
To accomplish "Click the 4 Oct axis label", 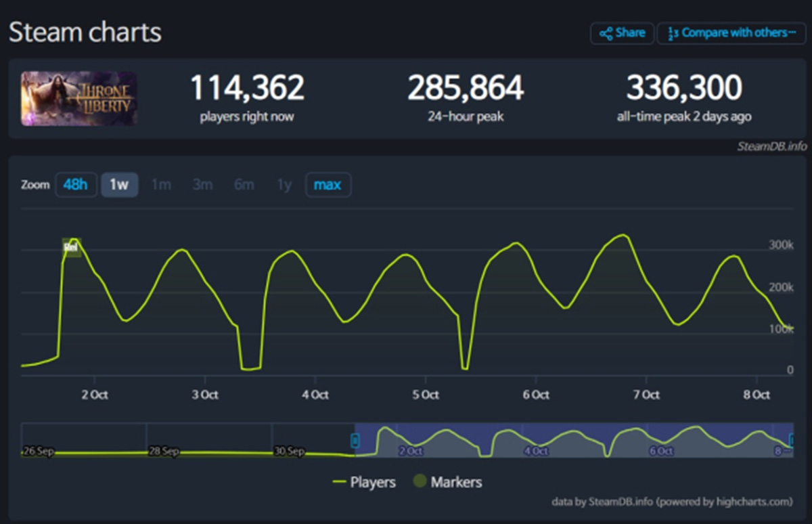I will [x=315, y=395].
